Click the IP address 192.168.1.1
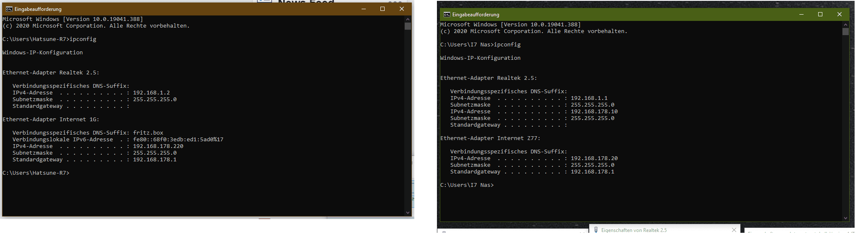This screenshot has height=242, width=868. pos(589,98)
